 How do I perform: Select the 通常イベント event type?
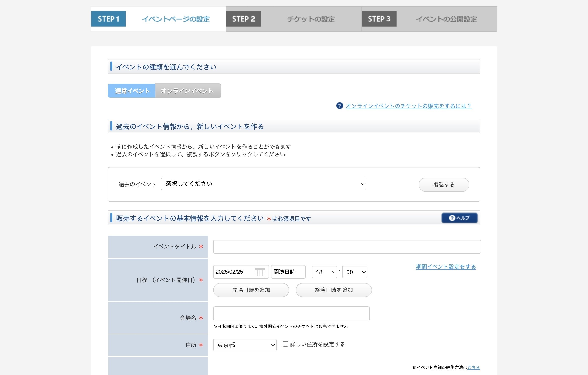131,91
